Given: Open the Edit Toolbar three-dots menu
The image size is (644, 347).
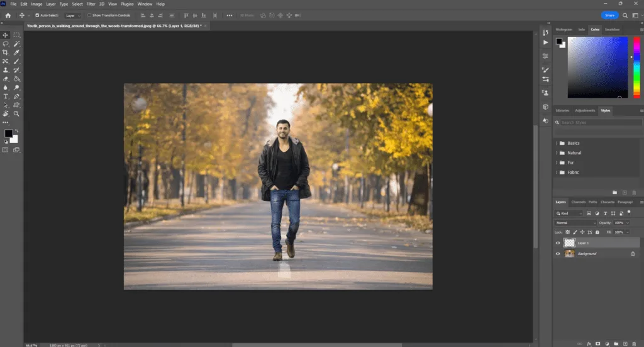Looking at the screenshot, I should 5,123.
